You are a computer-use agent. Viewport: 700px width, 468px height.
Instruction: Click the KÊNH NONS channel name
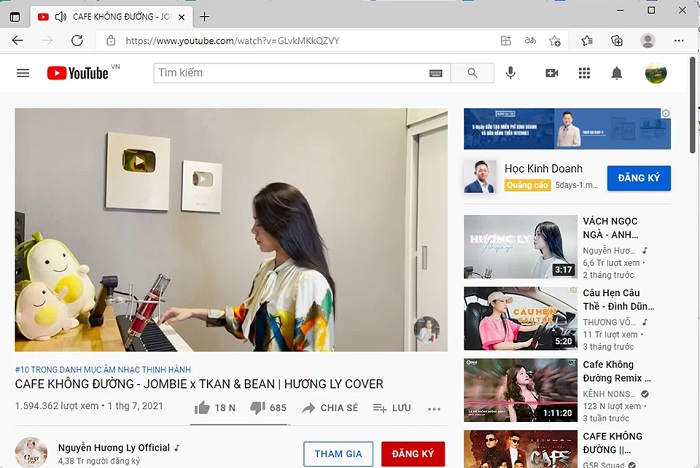pos(609,394)
